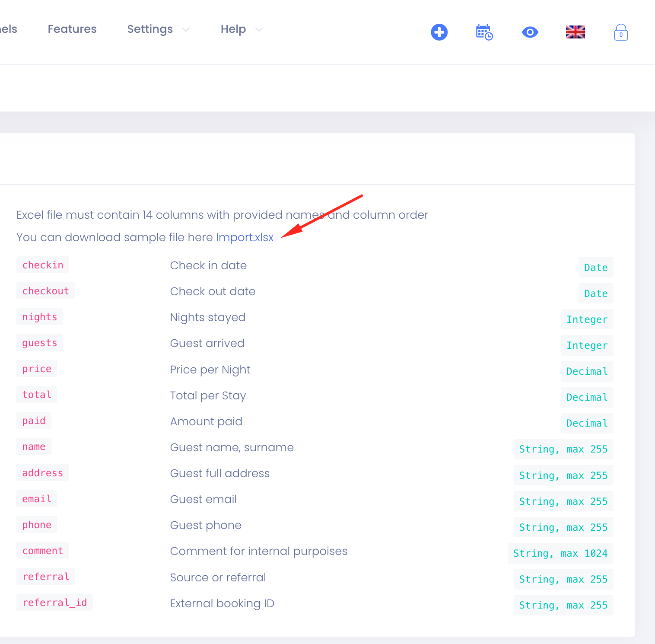655x644 pixels.
Task: Click the comment column name tag
Action: (43, 551)
